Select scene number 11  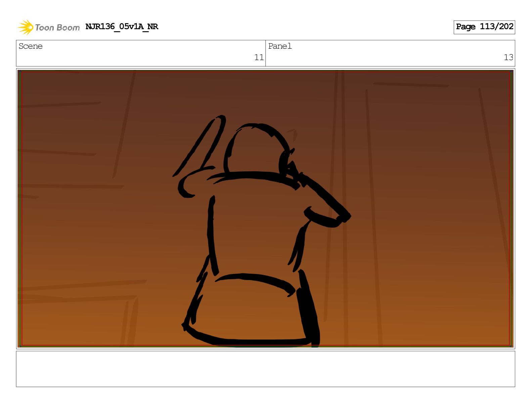coord(259,57)
